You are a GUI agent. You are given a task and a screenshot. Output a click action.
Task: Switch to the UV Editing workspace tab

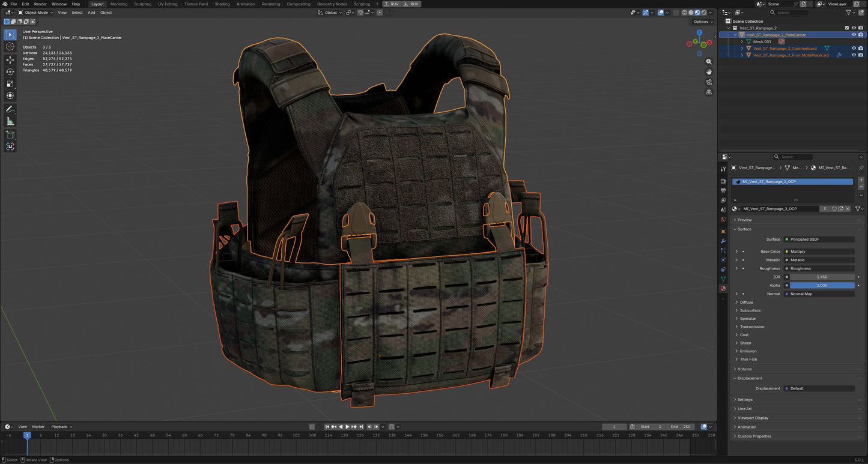coord(168,4)
